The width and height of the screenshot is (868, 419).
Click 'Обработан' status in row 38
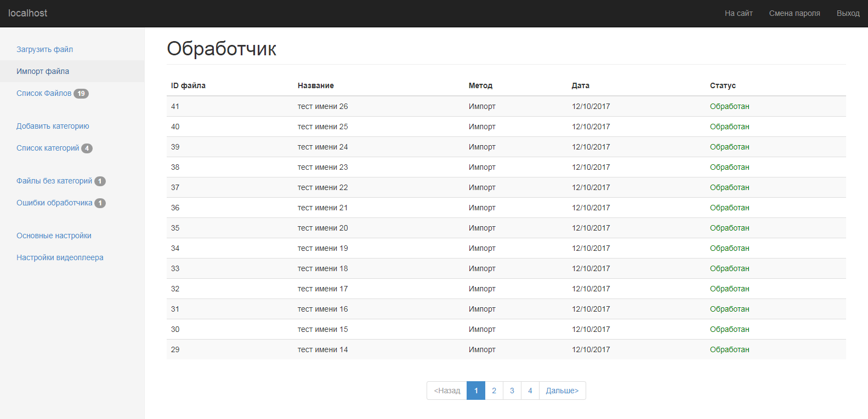729,167
